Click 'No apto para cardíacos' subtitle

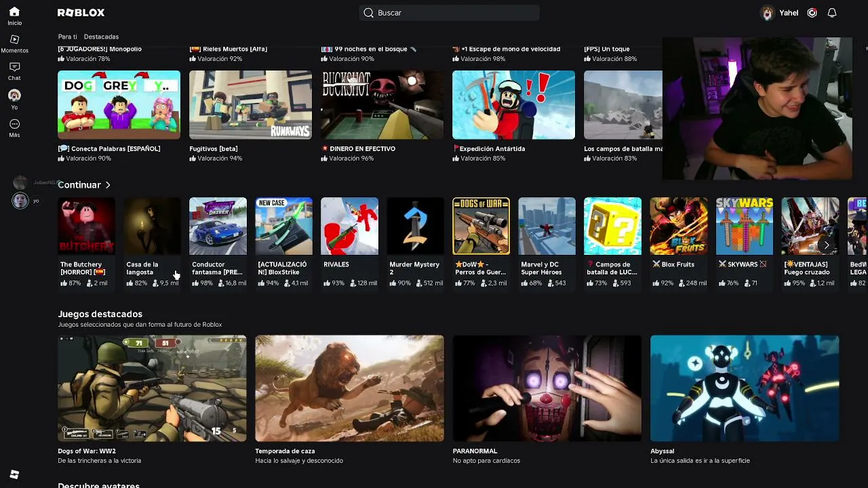click(486, 461)
